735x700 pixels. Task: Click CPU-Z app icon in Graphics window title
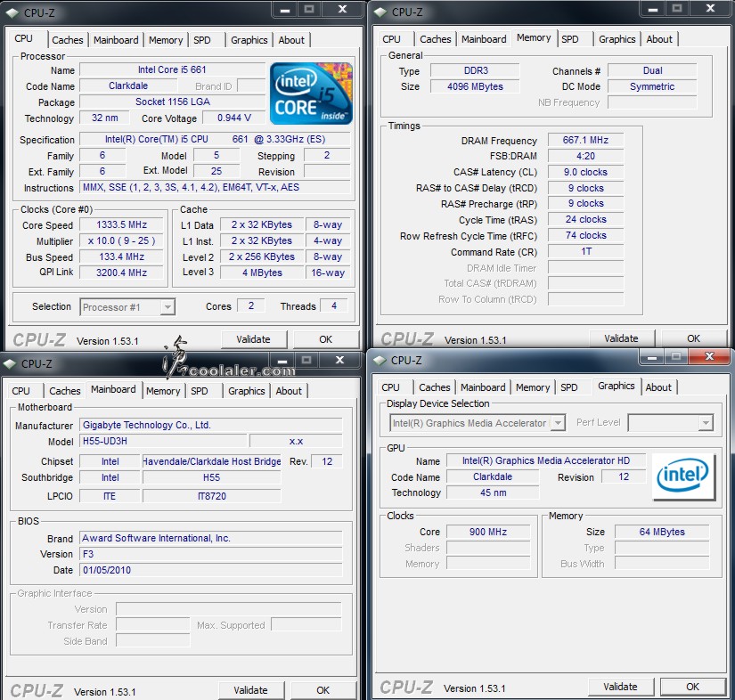(x=380, y=361)
